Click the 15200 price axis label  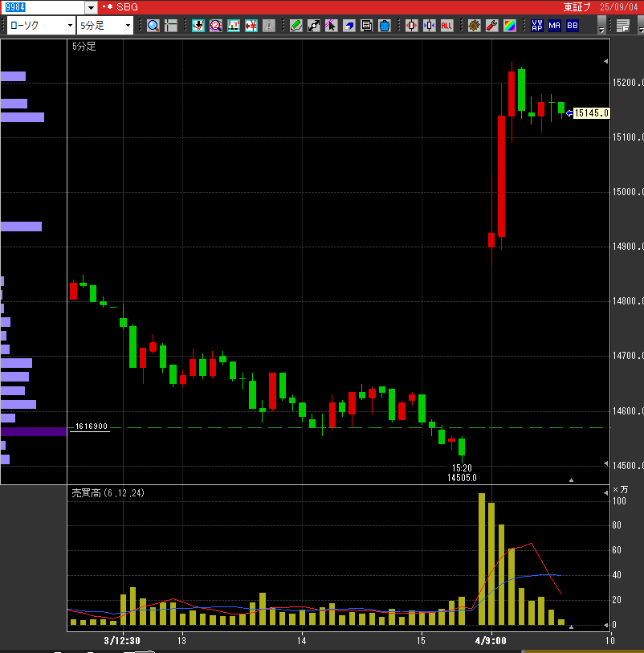click(628, 83)
